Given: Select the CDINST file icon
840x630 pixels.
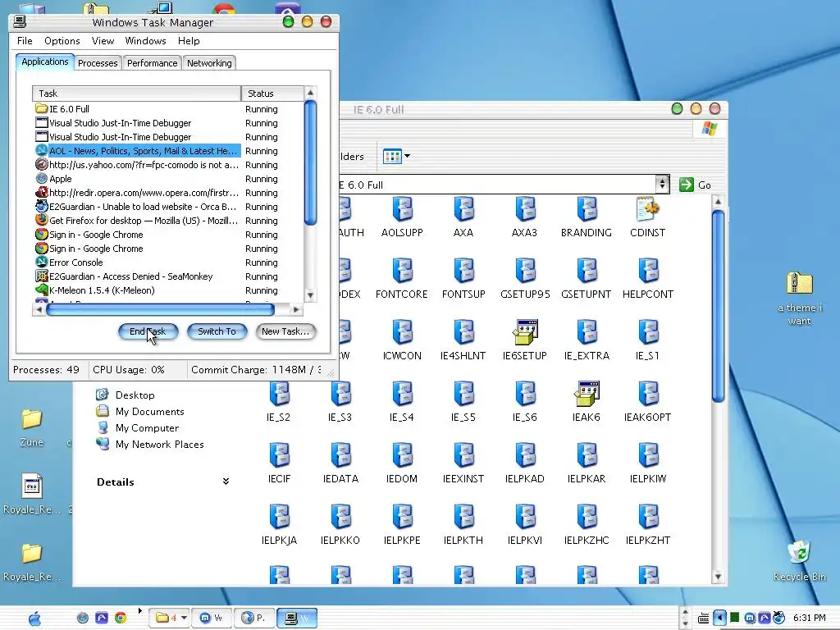Looking at the screenshot, I should [x=648, y=217].
